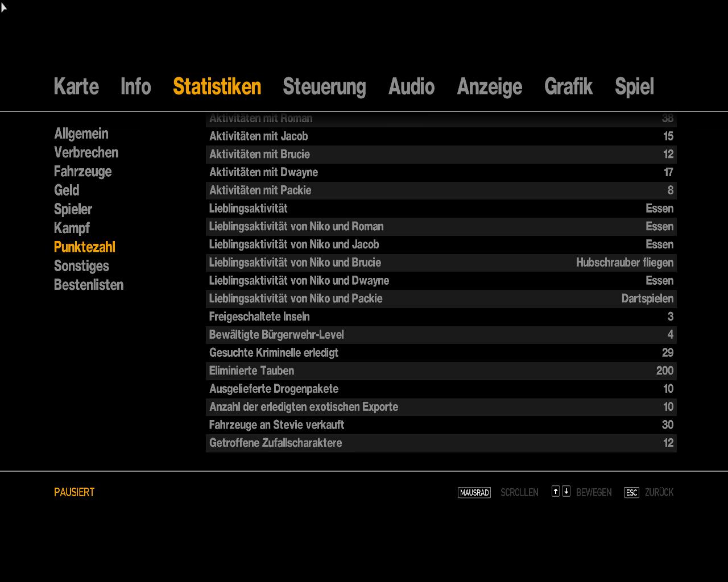Select the Punktezahl category
Screen dimensions: 728x582
point(84,247)
